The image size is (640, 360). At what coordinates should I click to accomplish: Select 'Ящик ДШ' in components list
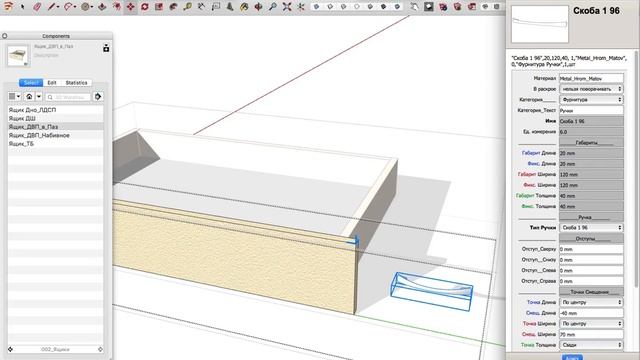56,118
